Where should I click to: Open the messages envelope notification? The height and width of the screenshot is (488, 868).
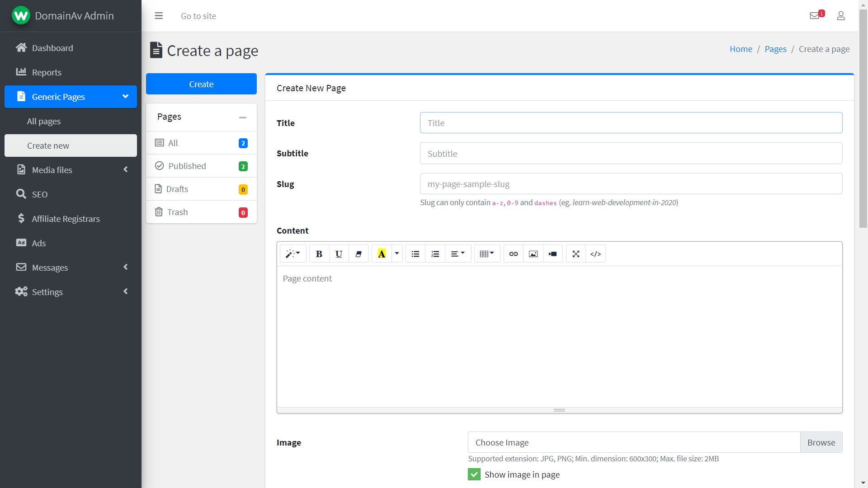[x=815, y=16]
